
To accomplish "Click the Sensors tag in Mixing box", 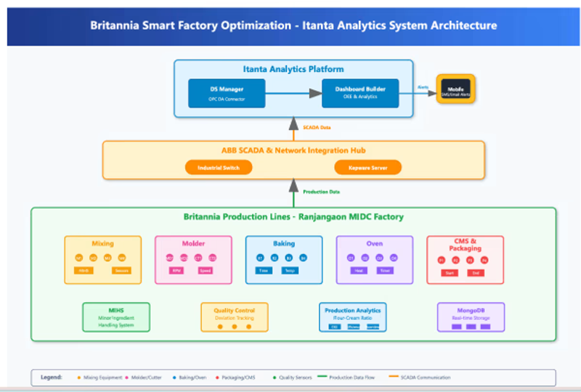I will 121,271.
